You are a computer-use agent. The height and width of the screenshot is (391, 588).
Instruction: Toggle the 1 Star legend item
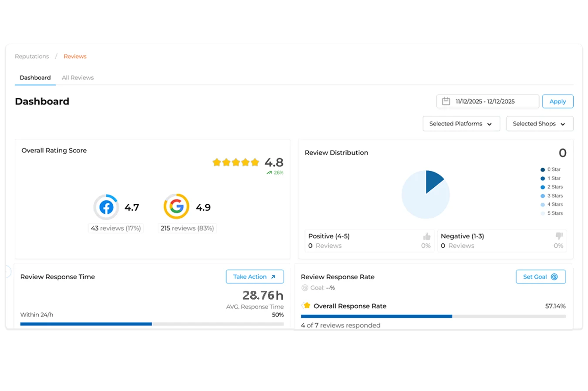click(551, 179)
